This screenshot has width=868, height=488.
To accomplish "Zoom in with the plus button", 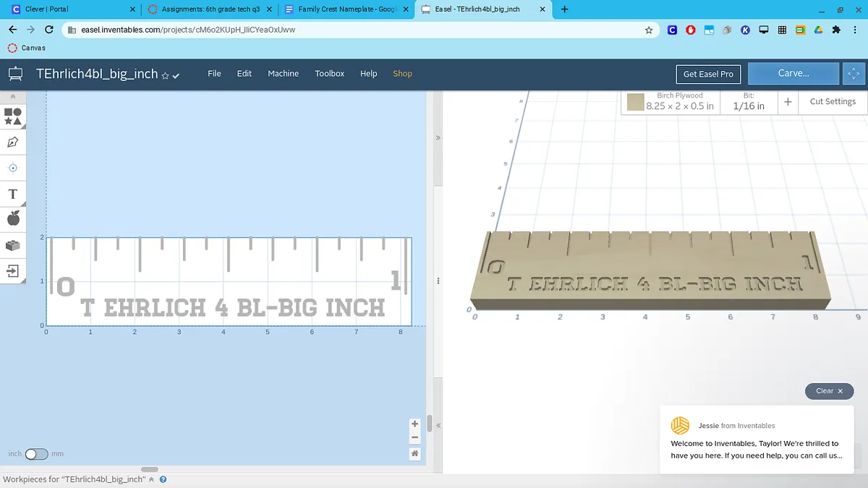I will 414,424.
